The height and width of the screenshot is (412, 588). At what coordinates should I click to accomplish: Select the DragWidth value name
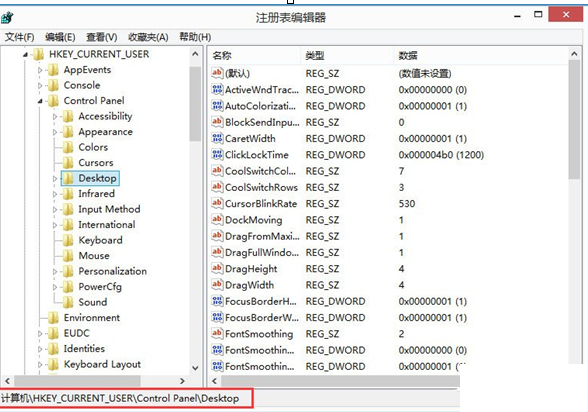pyautogui.click(x=249, y=285)
